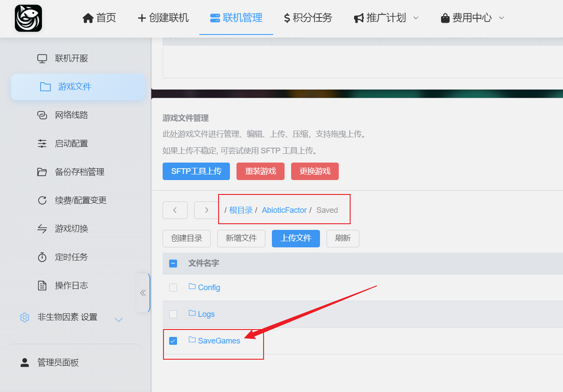Click the AbioticFactor breadcrumb link
563x392 pixels.
tap(284, 210)
